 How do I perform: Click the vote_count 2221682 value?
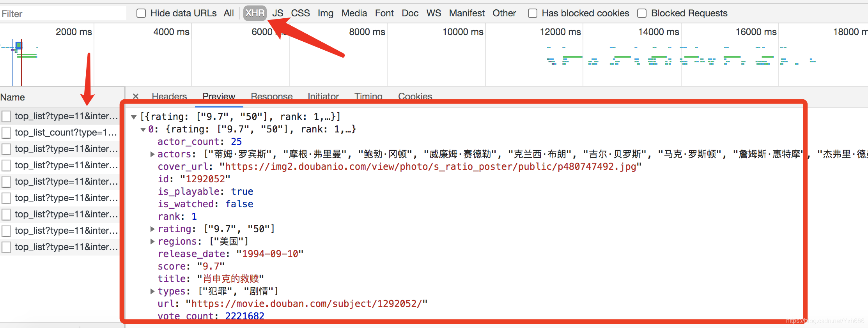[245, 316]
